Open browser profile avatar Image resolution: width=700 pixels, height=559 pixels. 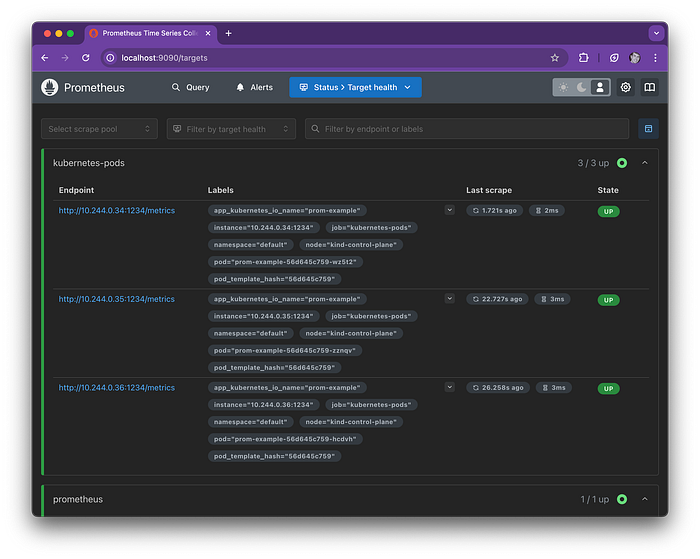634,58
